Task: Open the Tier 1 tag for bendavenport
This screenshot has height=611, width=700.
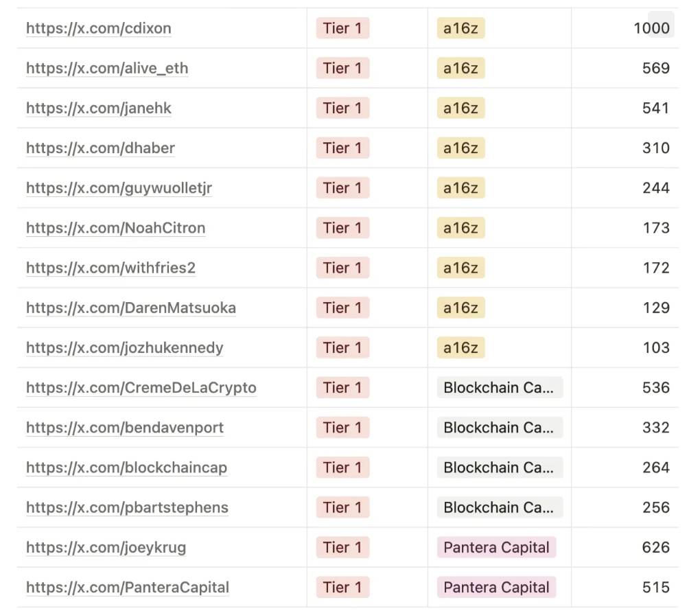Action: [x=342, y=428]
